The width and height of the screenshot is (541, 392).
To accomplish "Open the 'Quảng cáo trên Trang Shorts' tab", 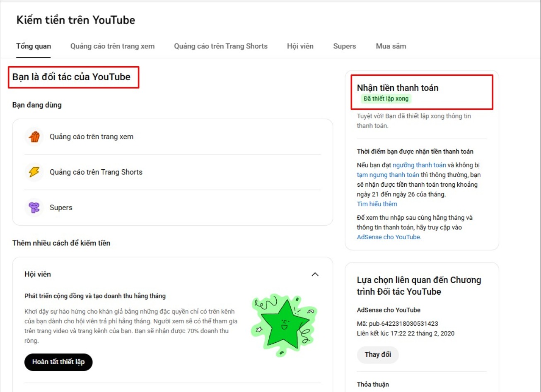I will click(x=220, y=46).
